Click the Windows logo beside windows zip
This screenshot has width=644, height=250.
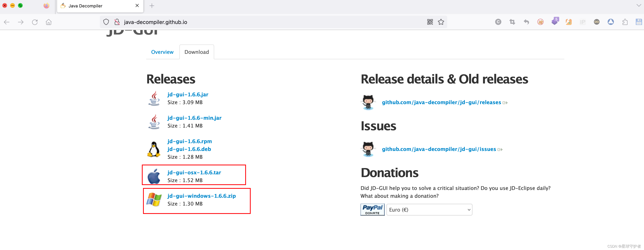tap(154, 200)
